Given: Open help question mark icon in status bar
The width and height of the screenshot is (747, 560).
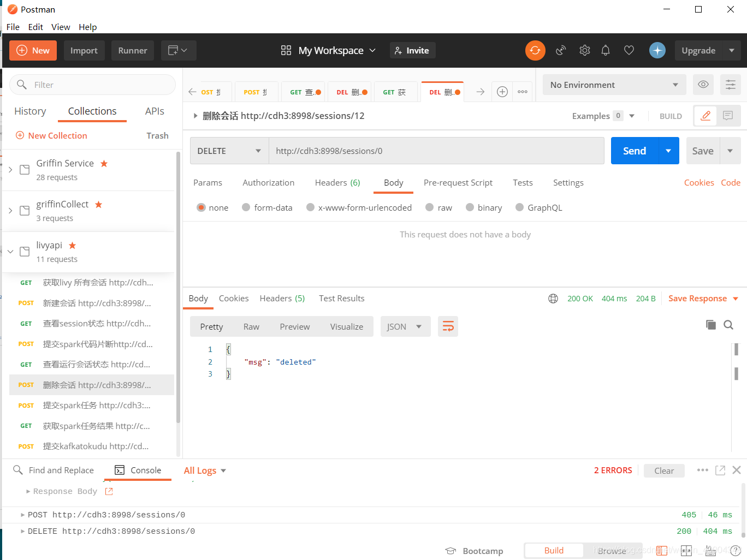Looking at the screenshot, I should coord(736,551).
